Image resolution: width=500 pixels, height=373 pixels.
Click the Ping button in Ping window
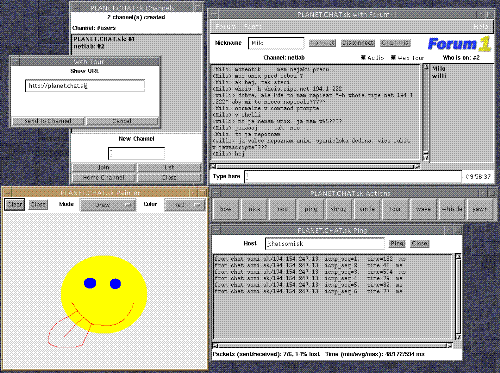tap(397, 243)
